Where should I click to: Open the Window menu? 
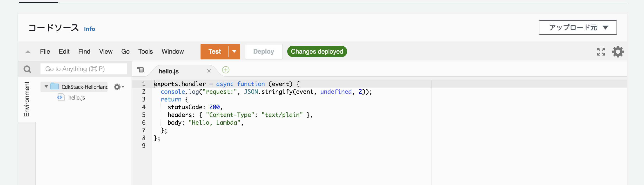click(x=173, y=51)
